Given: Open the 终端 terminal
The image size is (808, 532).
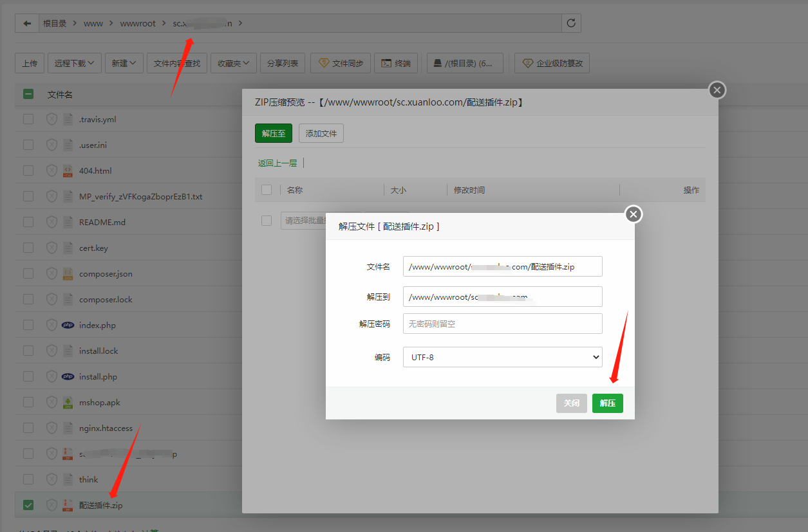Looking at the screenshot, I should (396, 63).
